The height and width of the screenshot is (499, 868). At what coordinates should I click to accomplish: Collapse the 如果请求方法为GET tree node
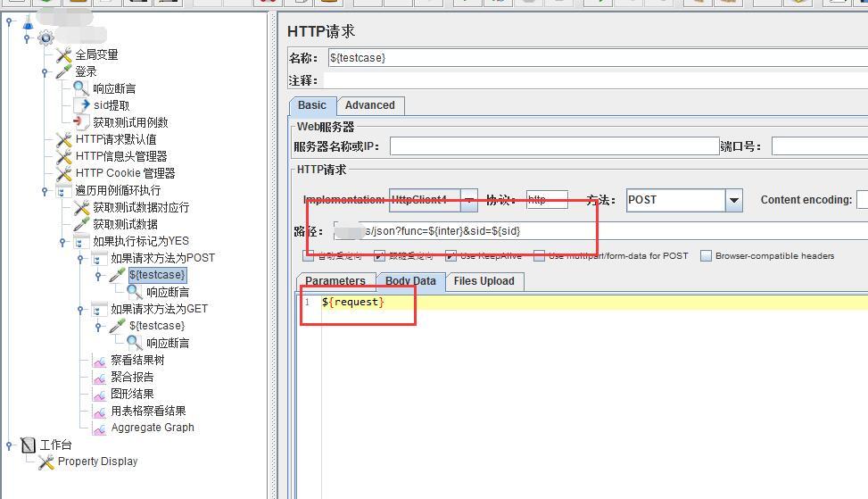tap(80, 309)
